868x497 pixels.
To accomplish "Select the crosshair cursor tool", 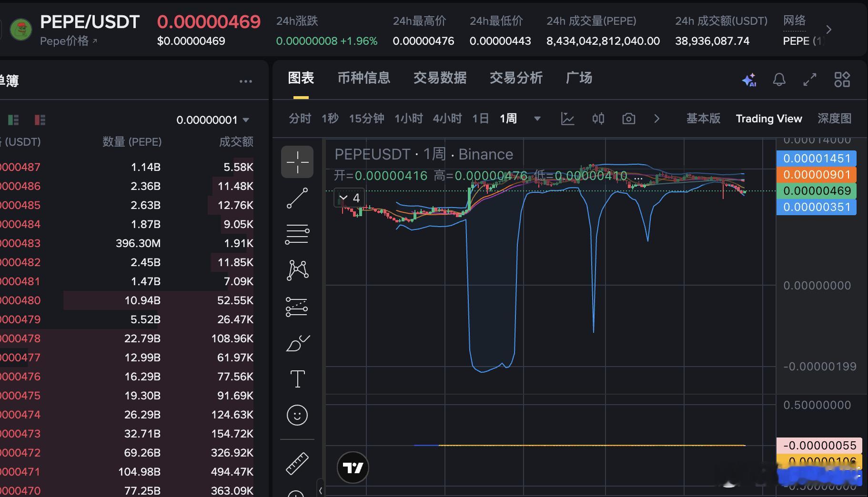I will coord(297,162).
